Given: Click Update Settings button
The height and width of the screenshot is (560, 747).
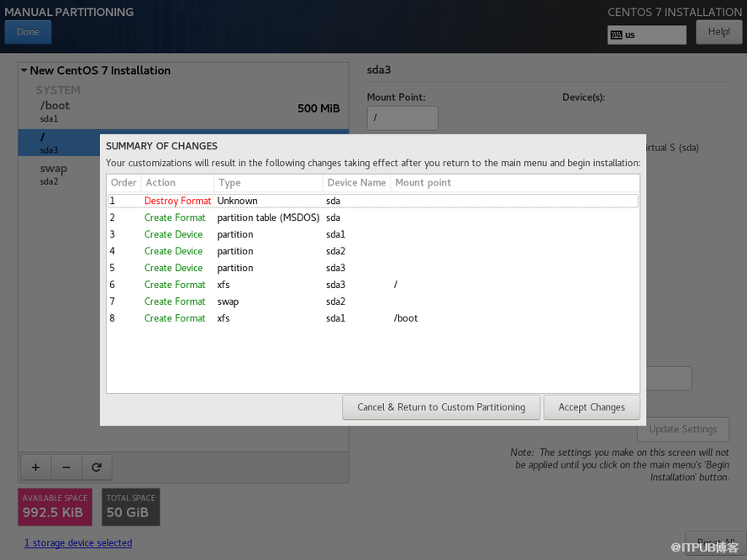Looking at the screenshot, I should tap(682, 430).
